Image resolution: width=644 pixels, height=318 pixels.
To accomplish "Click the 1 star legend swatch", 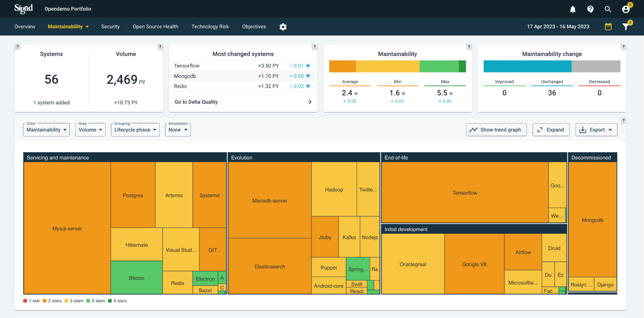I will (25, 301).
